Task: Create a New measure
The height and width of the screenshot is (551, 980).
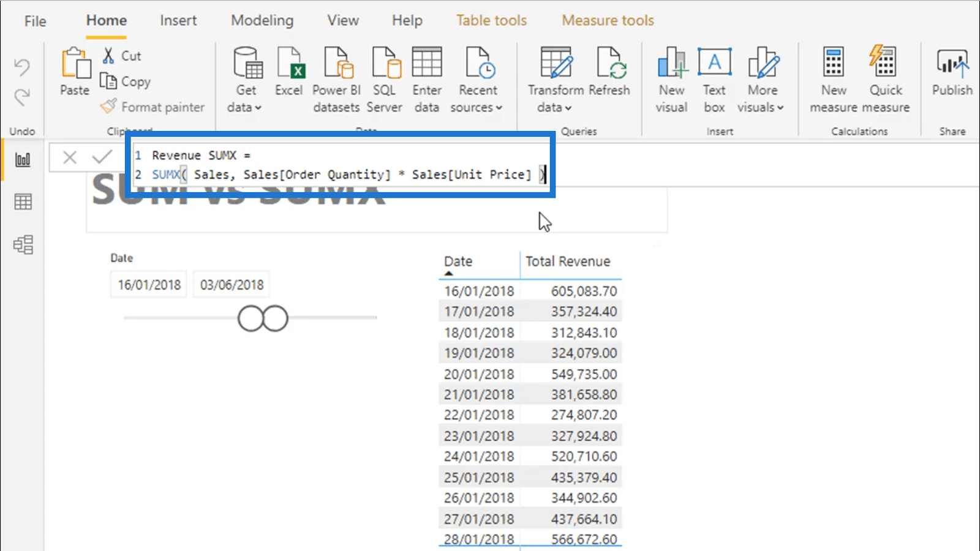Action: coord(834,80)
